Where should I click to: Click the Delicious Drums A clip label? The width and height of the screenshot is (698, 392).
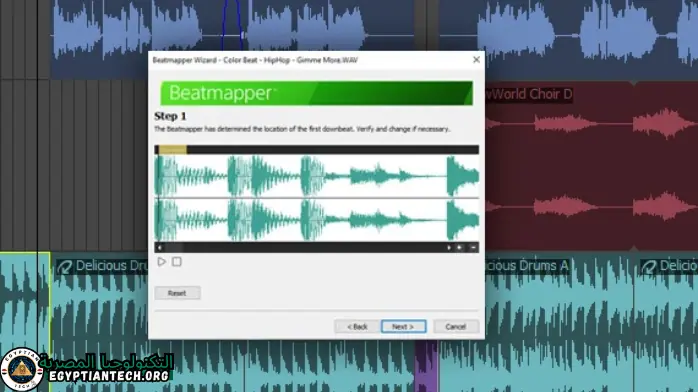[527, 266]
